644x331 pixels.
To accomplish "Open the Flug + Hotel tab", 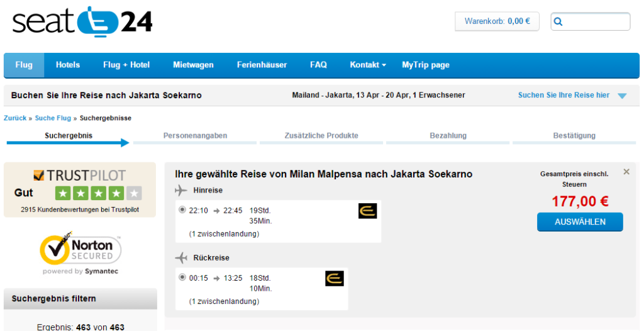I will pyautogui.click(x=126, y=65).
